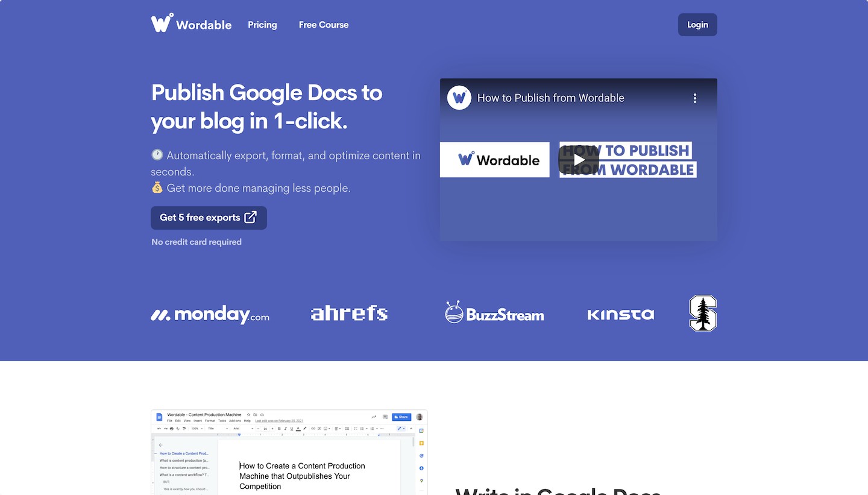Select outline item What is content production

(x=184, y=461)
